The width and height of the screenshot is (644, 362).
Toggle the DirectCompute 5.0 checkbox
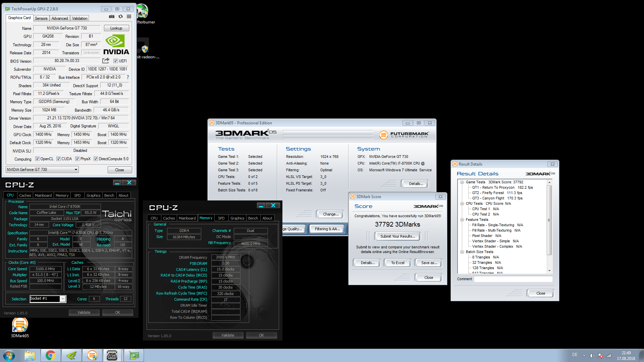[96, 159]
